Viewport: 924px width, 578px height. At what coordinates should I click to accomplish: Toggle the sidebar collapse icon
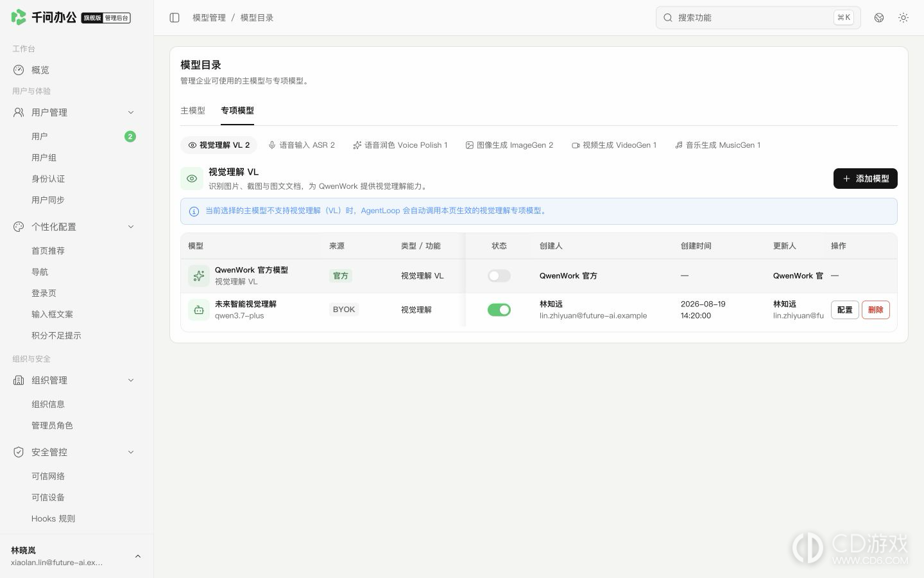(x=175, y=18)
